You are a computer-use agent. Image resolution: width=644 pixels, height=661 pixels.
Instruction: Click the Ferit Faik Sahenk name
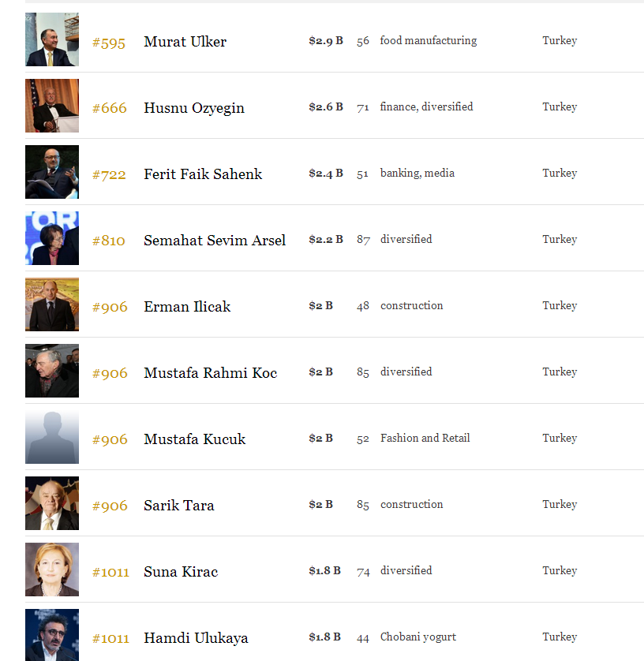(203, 174)
